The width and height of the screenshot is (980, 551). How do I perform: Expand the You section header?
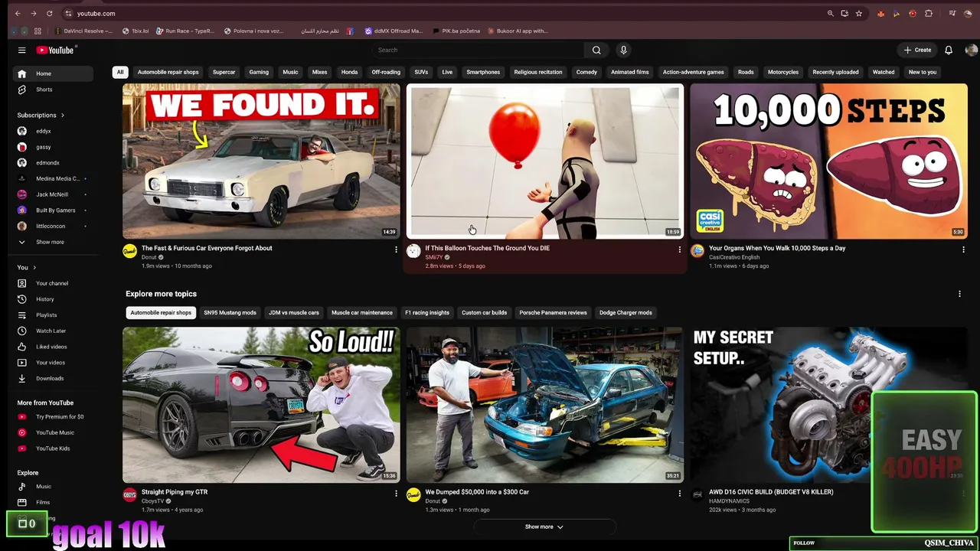(27, 268)
